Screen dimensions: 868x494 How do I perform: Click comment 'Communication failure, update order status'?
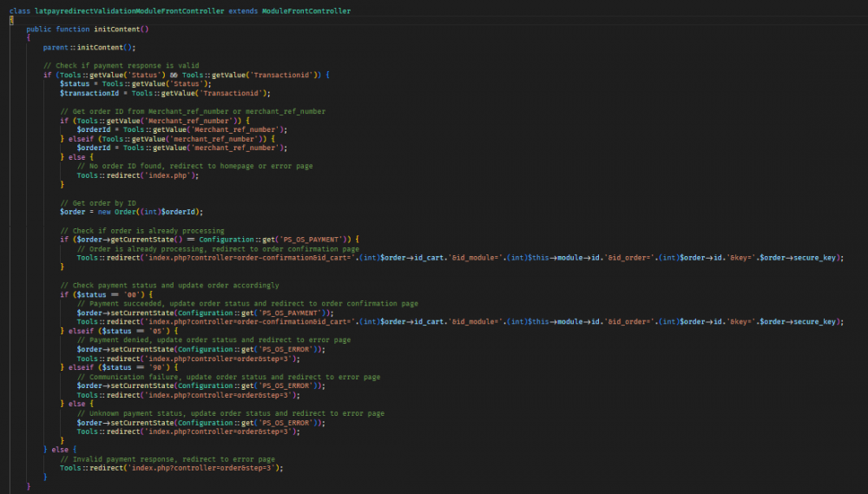pos(228,377)
